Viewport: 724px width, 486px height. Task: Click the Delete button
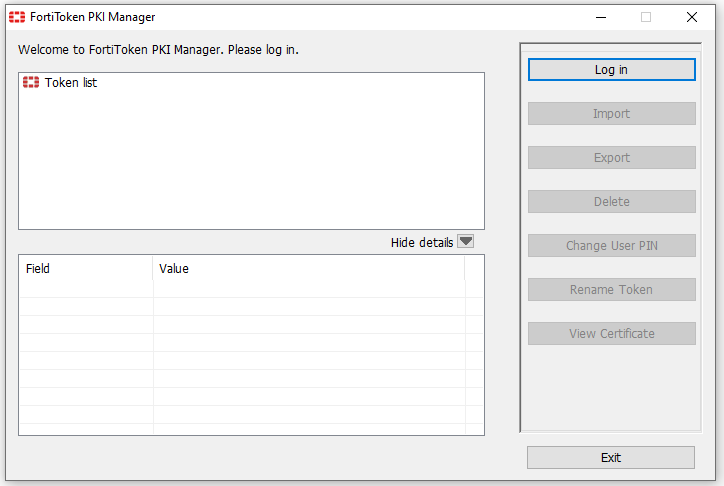click(611, 202)
